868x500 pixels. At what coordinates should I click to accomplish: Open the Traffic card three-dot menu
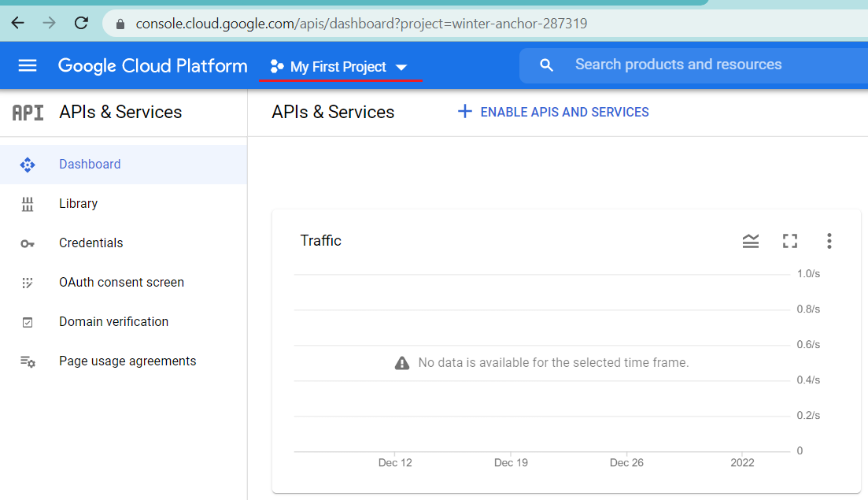pyautogui.click(x=829, y=241)
